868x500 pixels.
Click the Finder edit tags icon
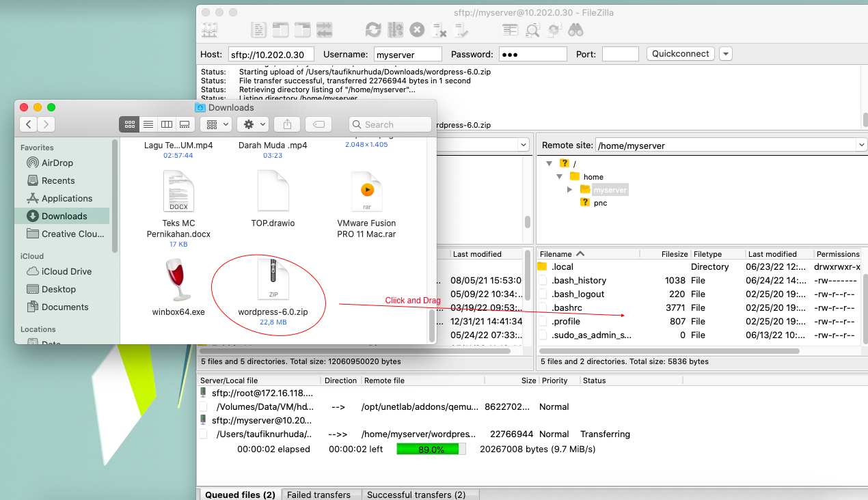[318, 124]
